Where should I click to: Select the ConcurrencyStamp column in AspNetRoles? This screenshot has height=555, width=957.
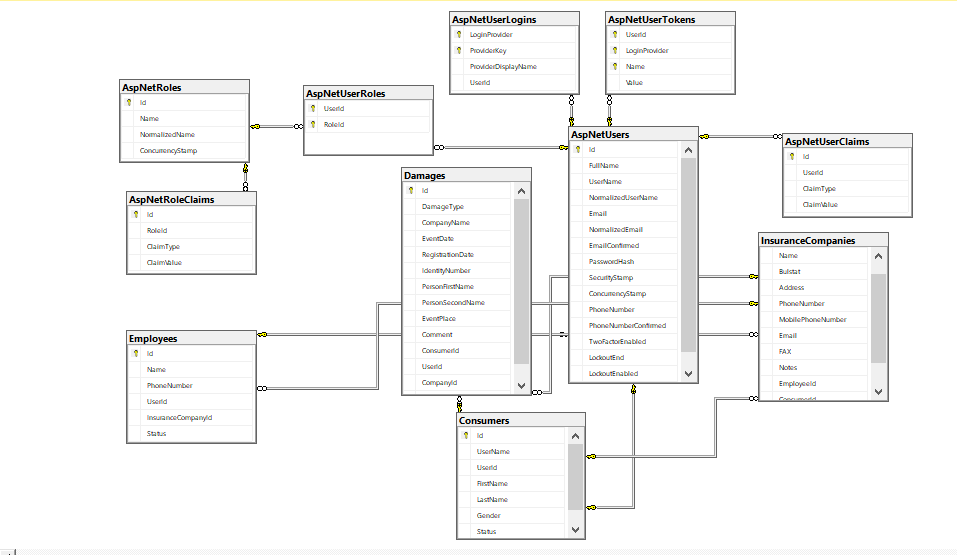[184, 150]
